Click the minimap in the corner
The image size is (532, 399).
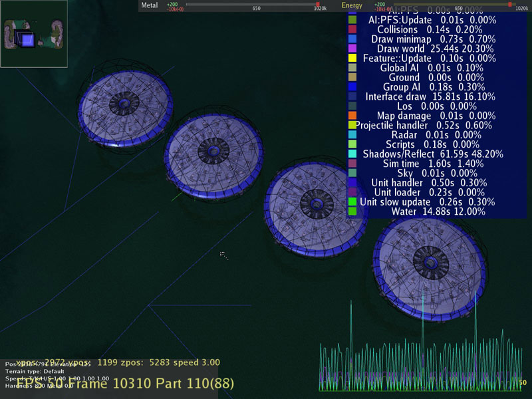click(x=34, y=34)
